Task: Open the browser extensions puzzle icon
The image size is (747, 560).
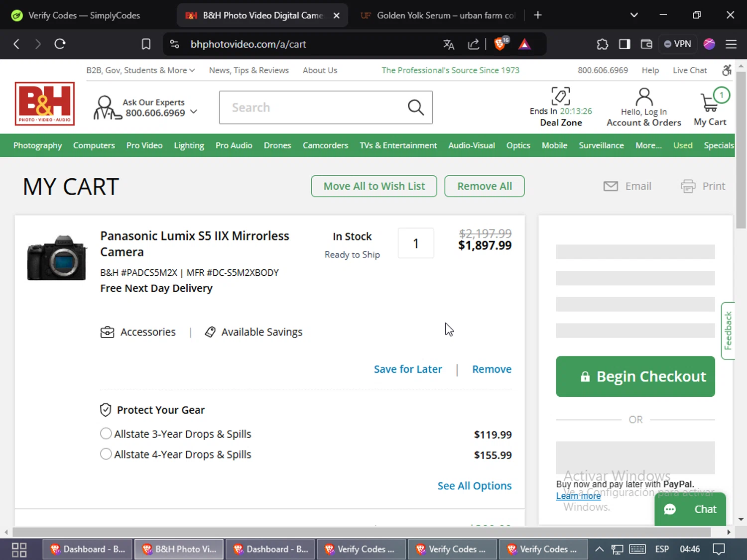Action: pyautogui.click(x=603, y=44)
